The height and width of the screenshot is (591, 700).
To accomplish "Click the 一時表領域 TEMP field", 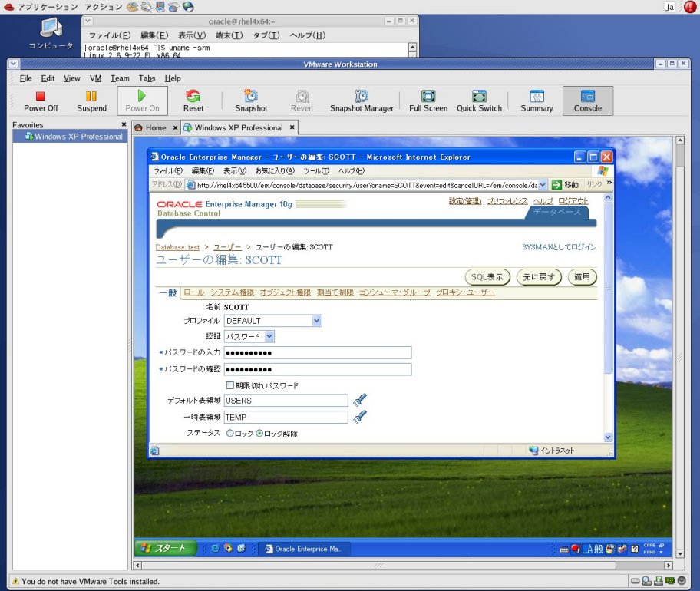I will pos(286,417).
